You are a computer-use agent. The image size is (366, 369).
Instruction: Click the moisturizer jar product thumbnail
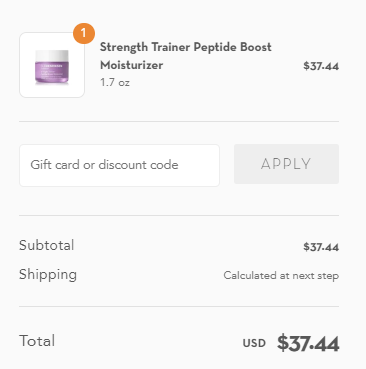[x=52, y=65]
